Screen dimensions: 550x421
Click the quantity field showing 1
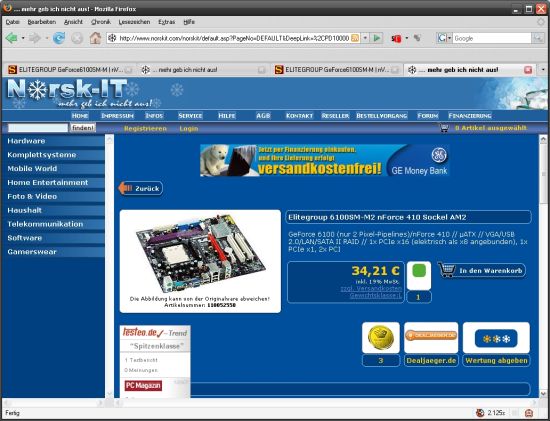[x=419, y=297]
